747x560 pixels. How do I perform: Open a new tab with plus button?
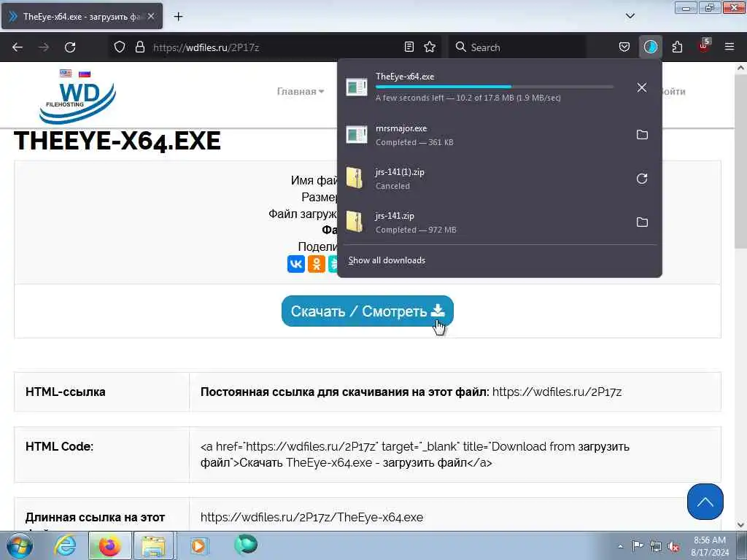tap(178, 17)
